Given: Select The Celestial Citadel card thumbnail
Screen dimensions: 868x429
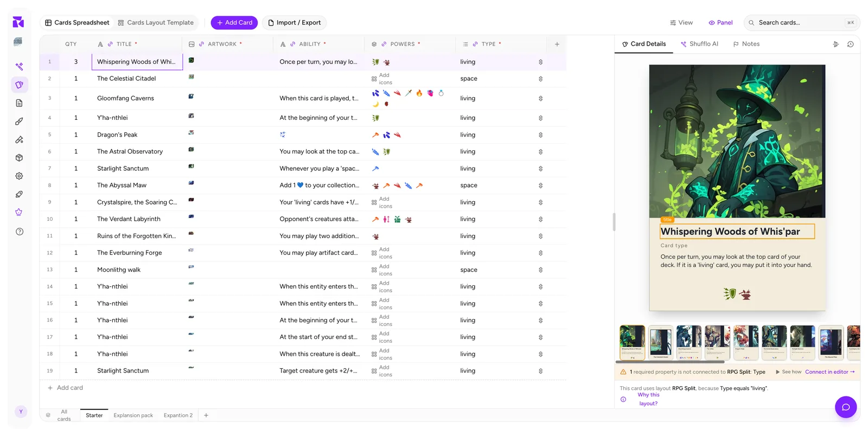Looking at the screenshot, I should [x=660, y=343].
